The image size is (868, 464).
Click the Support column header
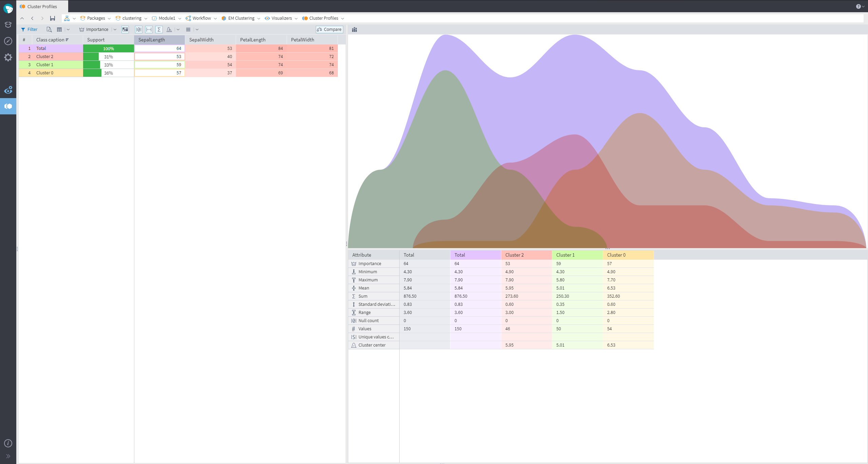click(109, 40)
